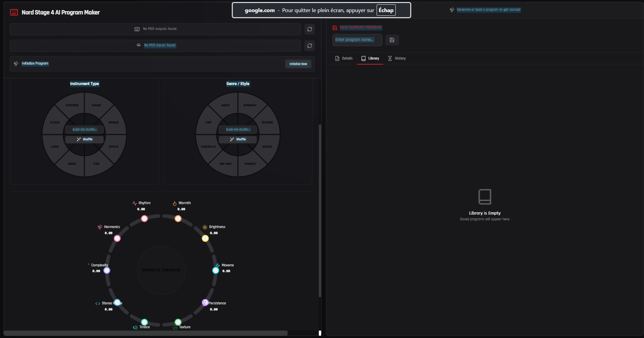This screenshot has width=644, height=338.
Task: Choose the CINEMATIC genre segment
Action: coord(208,147)
